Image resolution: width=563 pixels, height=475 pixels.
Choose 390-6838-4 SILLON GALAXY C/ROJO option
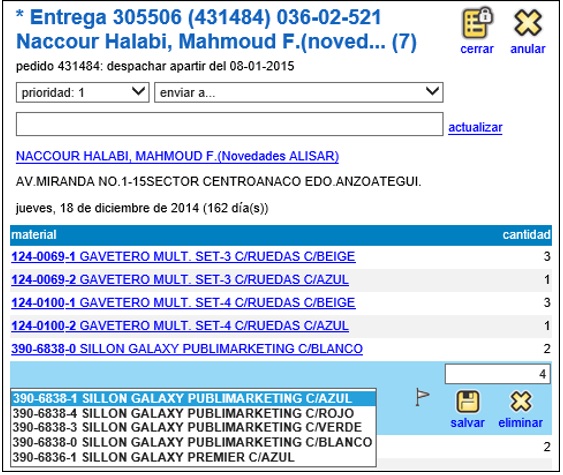coord(193,413)
